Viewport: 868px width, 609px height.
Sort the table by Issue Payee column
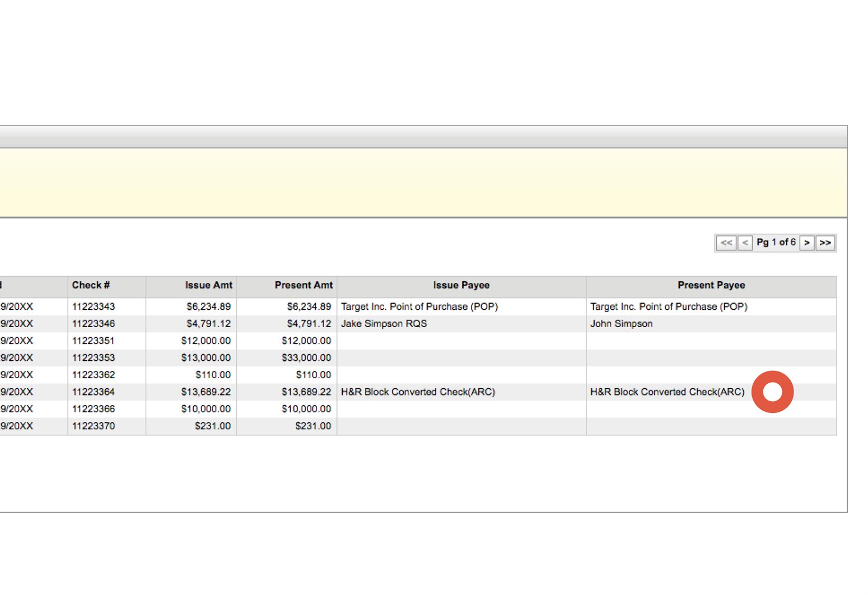click(460, 285)
